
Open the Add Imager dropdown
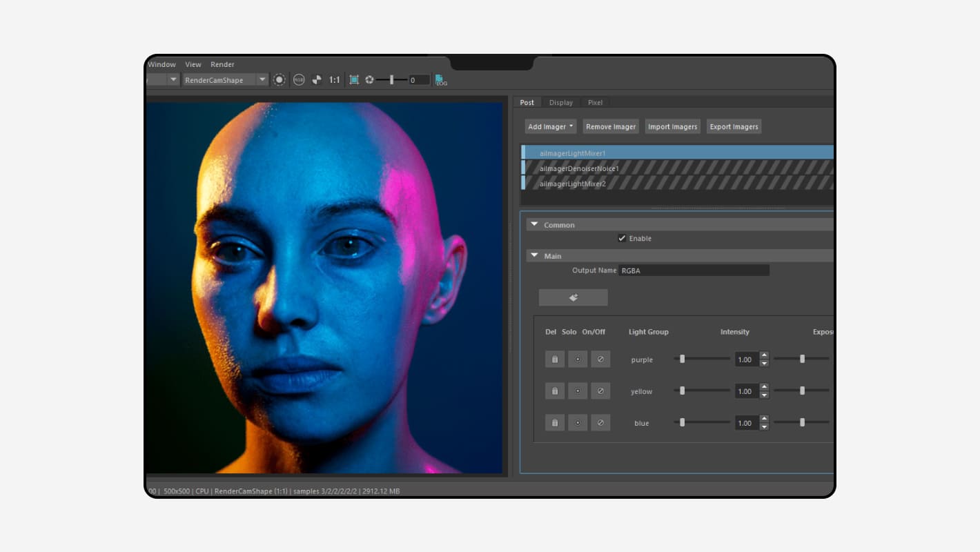coord(551,127)
